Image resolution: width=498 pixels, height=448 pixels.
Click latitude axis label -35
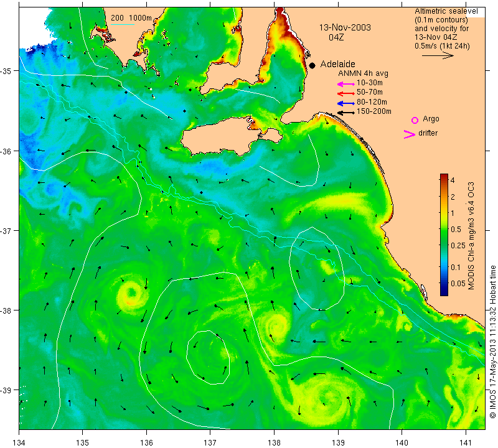(x=6, y=71)
